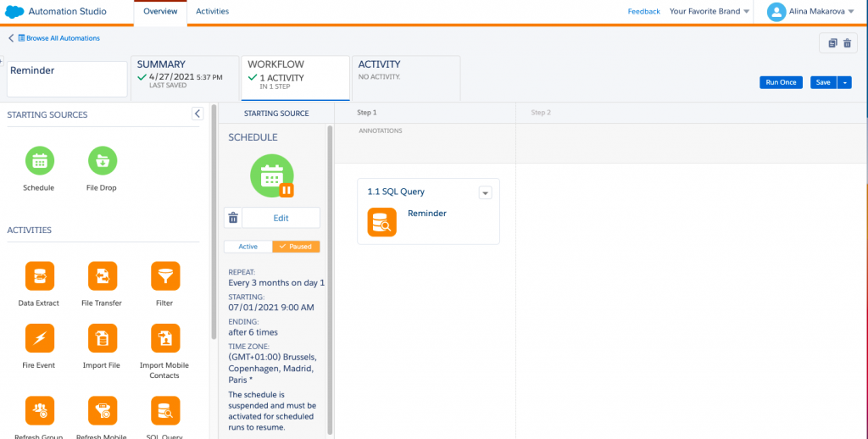Set schedule state to Paused
Screen dimensions: 868x439
click(x=296, y=247)
